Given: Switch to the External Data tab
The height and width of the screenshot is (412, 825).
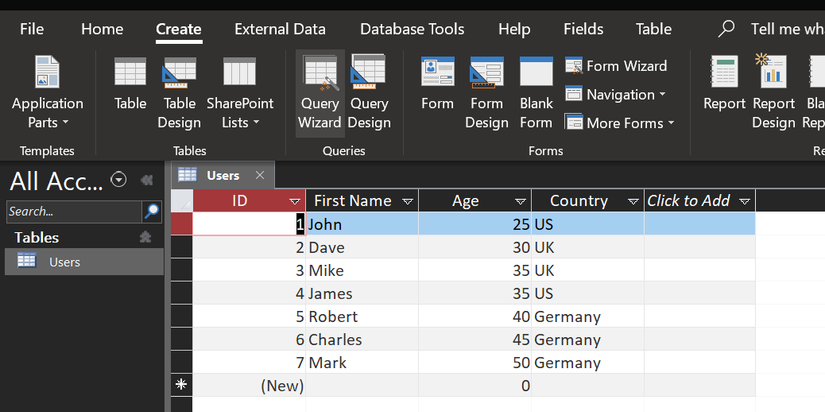Looking at the screenshot, I should tap(280, 29).
